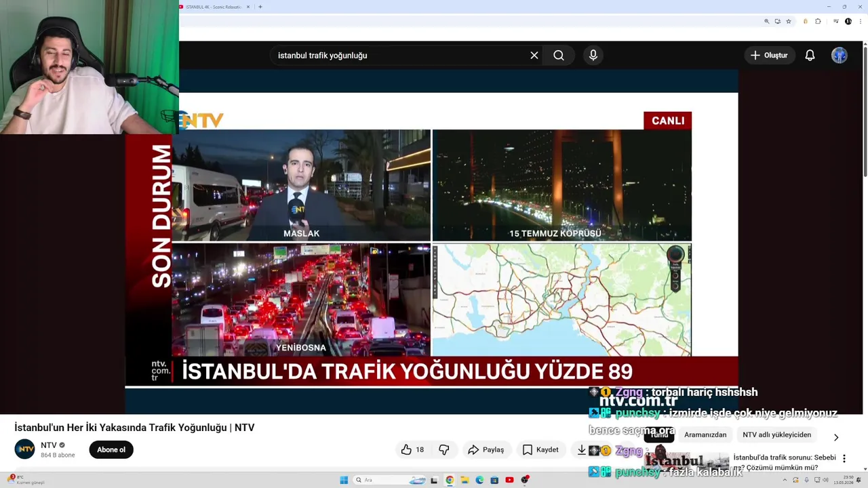Open Microsoft Edge from the taskbar

coord(479,480)
